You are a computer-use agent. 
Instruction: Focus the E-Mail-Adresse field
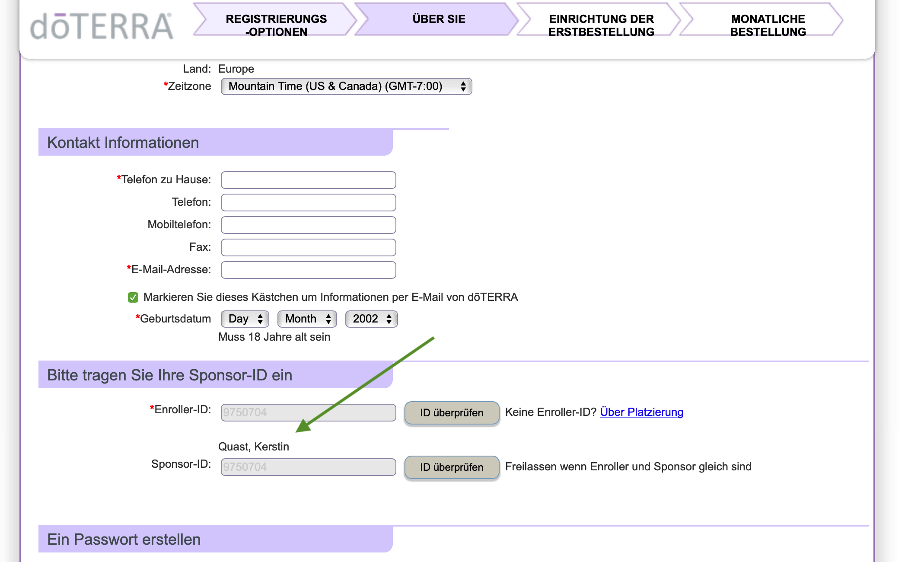pos(308,270)
